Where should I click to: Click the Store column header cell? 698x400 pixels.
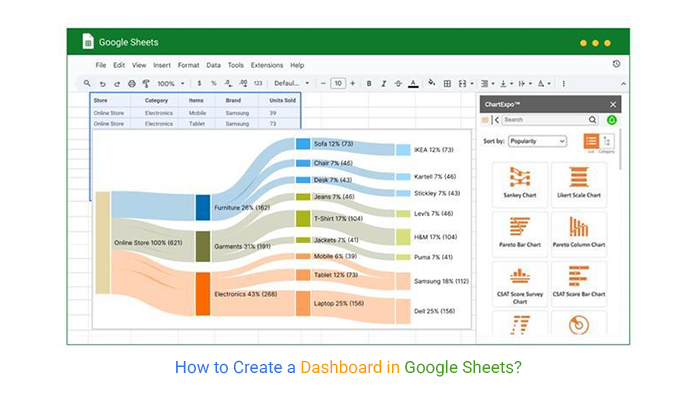[110, 101]
